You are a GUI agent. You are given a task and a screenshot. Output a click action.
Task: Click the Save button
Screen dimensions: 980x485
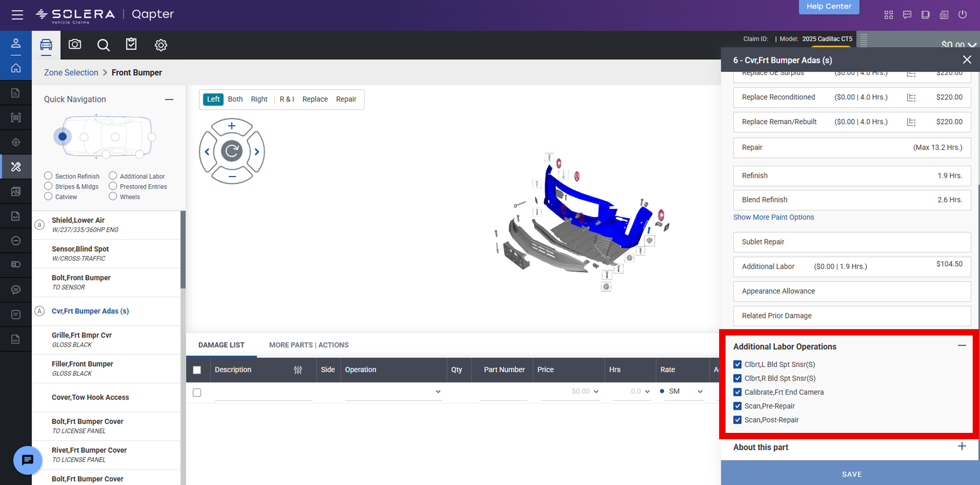pos(851,474)
